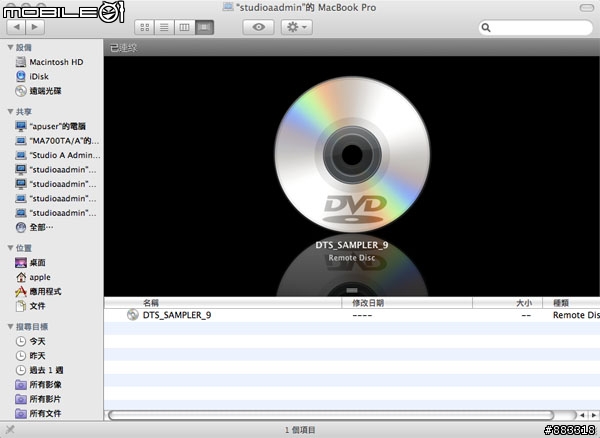Switch to list view
Image resolution: width=600 pixels, height=438 pixels.
(x=164, y=27)
